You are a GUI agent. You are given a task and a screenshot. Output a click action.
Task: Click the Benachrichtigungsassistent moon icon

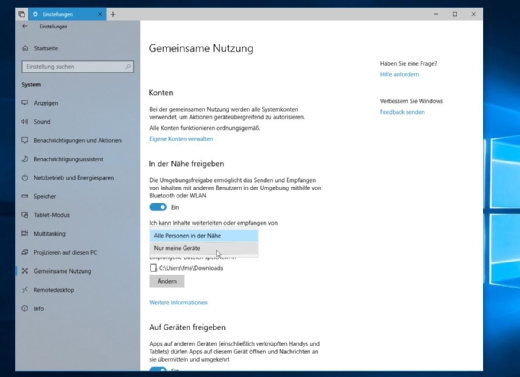(25, 159)
